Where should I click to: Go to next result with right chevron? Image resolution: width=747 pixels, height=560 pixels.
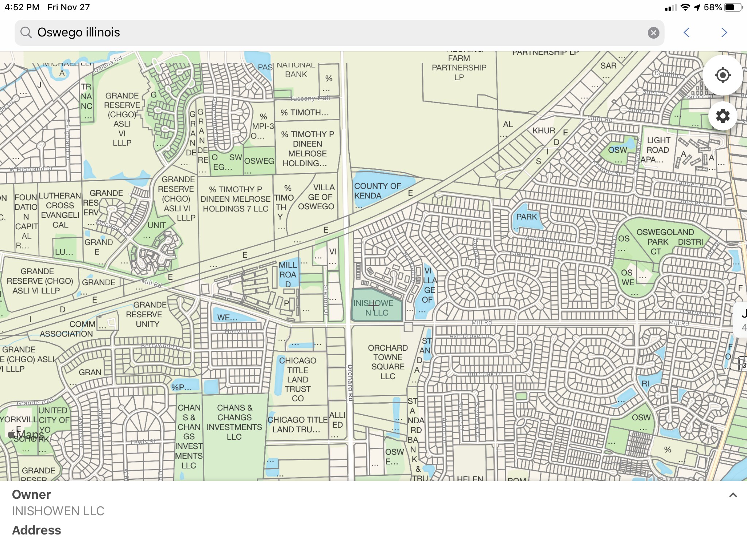(x=724, y=33)
